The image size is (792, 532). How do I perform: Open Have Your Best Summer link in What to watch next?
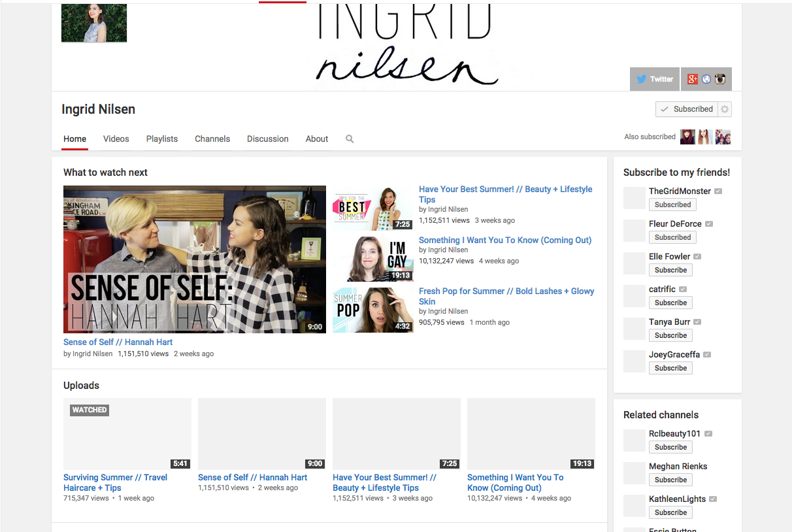coord(506,194)
